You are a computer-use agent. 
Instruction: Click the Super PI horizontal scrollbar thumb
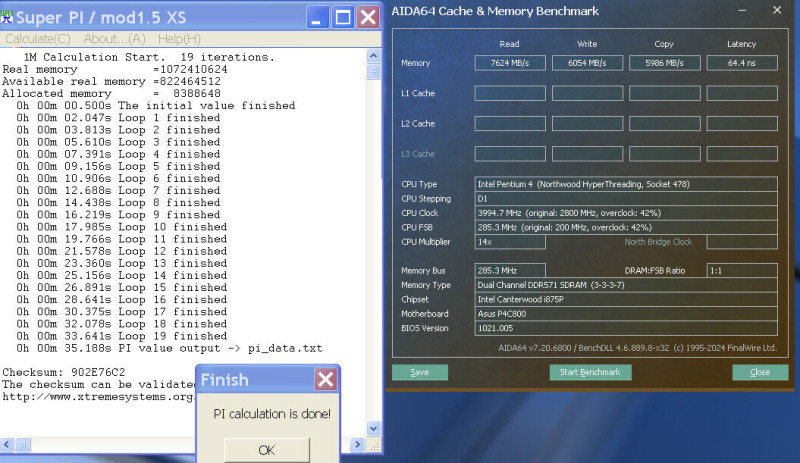click(x=23, y=445)
